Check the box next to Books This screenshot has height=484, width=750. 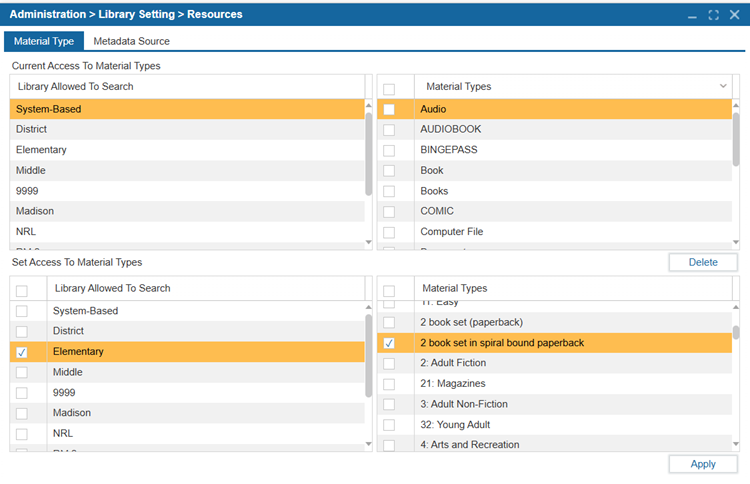click(389, 191)
